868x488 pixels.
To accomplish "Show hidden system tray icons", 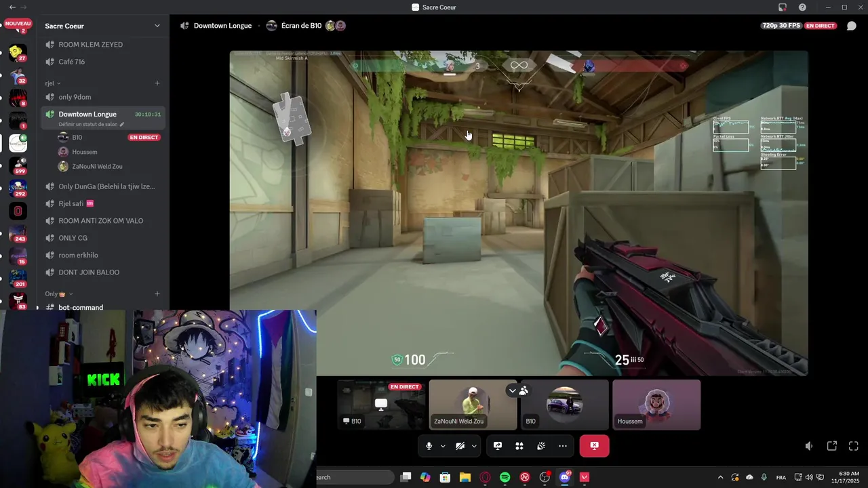I will tap(720, 477).
